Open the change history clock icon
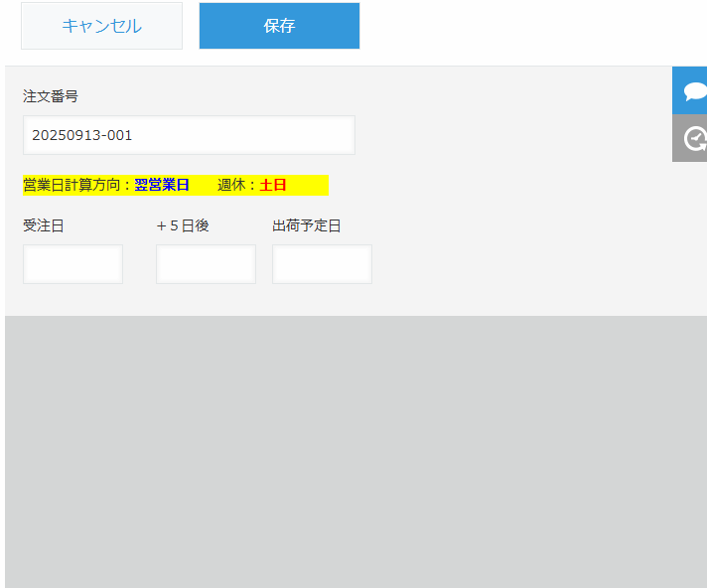Image resolution: width=707 pixels, height=588 pixels. tap(691, 139)
